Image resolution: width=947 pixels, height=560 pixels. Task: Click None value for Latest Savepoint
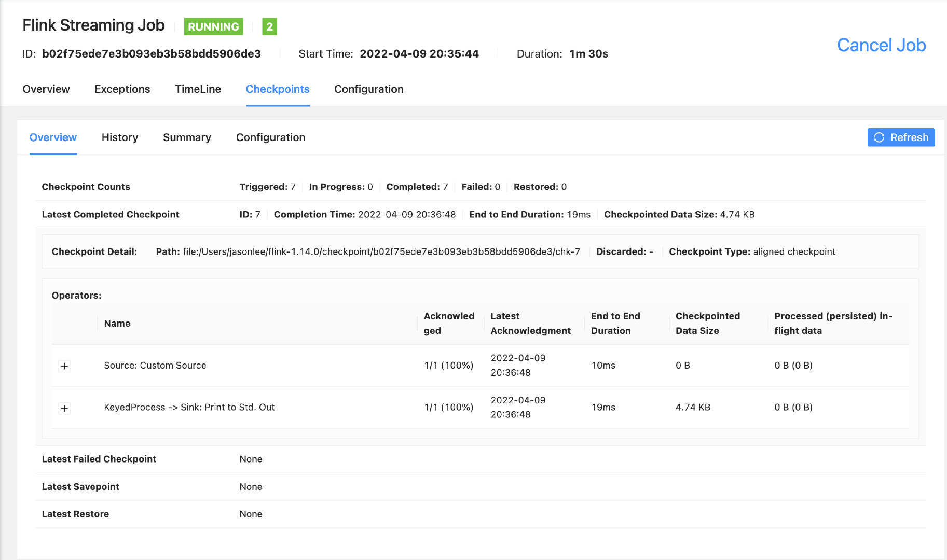coord(251,486)
